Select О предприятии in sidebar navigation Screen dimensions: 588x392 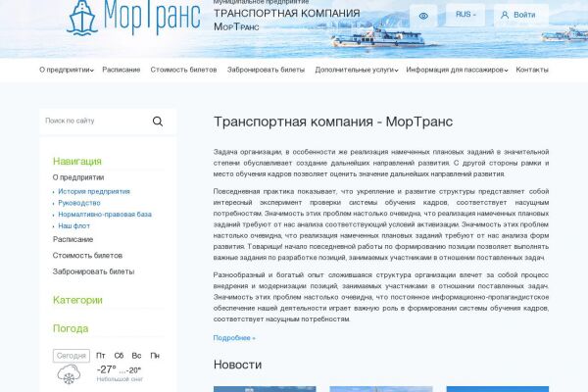coord(78,177)
